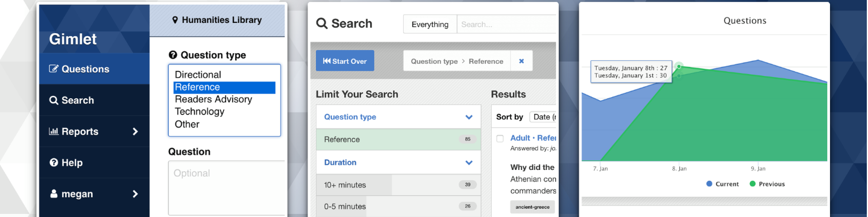Screen dimensions: 868x217
Task: Click the Reports bar chart icon
Action: [54, 131]
